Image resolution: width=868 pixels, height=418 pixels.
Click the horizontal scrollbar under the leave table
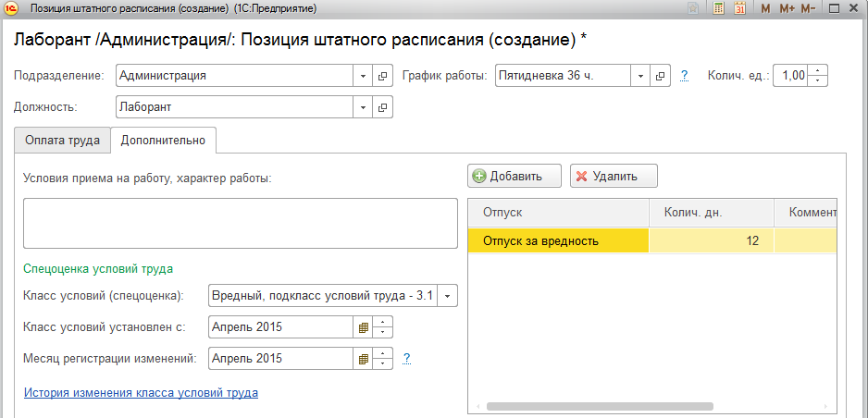click(600, 405)
